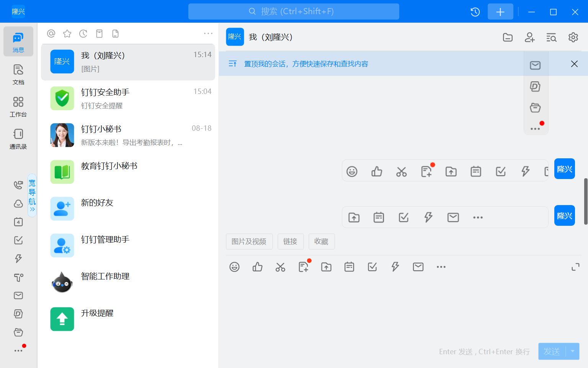588x368 pixels.
Task: Filter conversations by starred favorites
Action: [x=67, y=34]
